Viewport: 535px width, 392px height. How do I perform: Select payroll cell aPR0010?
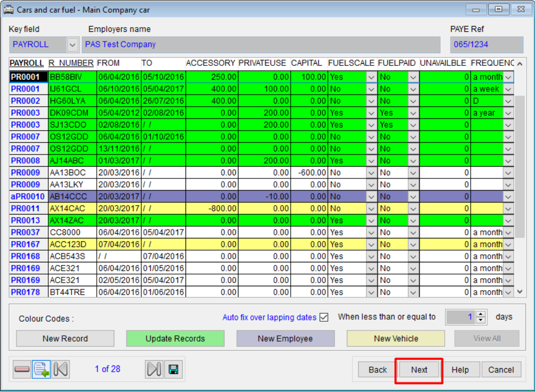click(28, 197)
